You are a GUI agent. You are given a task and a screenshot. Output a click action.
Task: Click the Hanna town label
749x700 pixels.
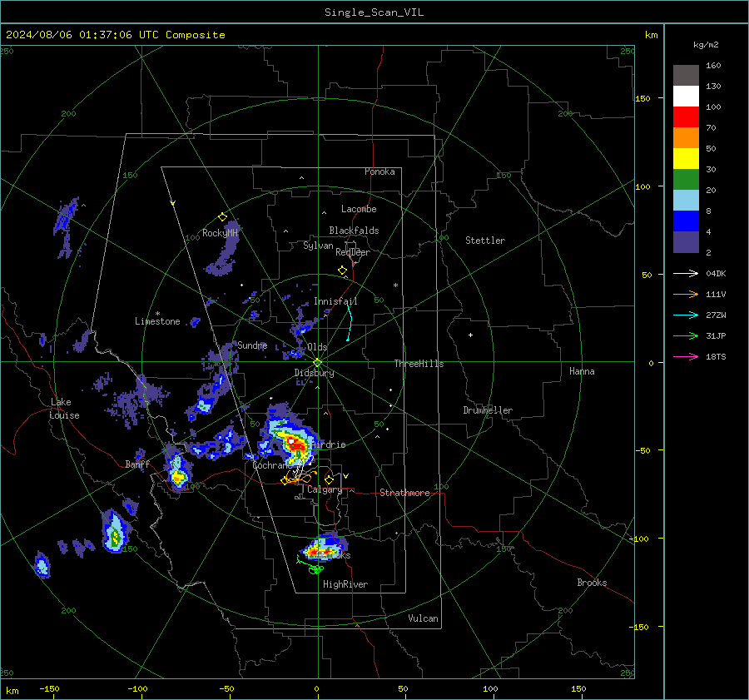click(582, 371)
